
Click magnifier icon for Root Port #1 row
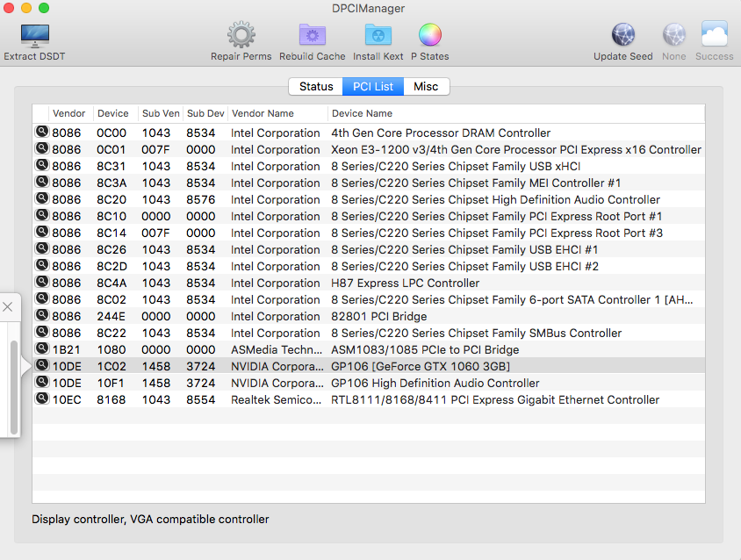42,215
